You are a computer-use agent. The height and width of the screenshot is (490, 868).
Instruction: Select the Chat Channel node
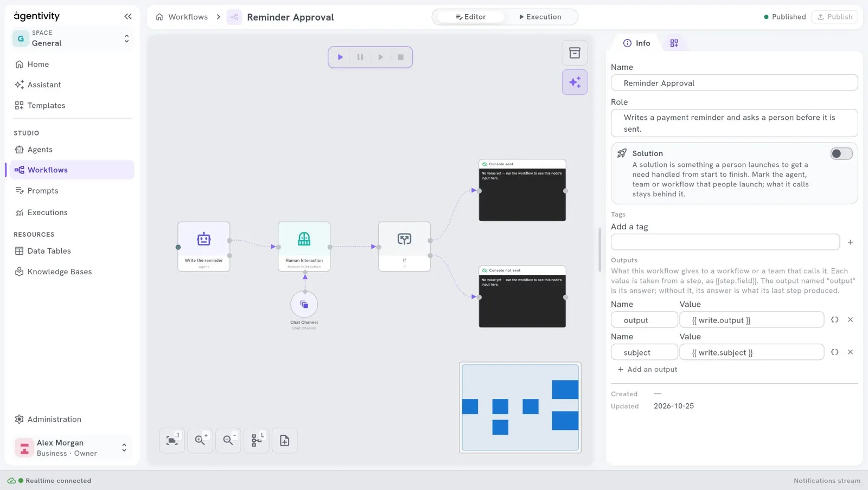[304, 305]
